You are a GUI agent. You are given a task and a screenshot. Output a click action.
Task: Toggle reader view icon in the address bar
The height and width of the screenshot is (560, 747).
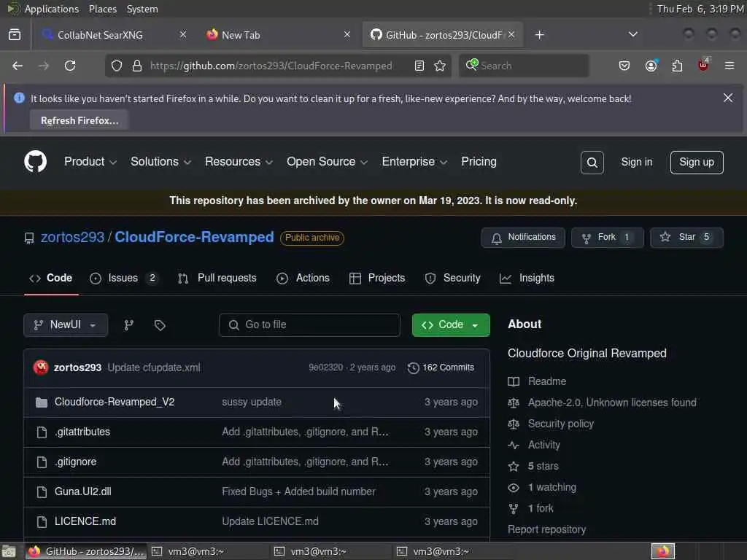coord(419,66)
